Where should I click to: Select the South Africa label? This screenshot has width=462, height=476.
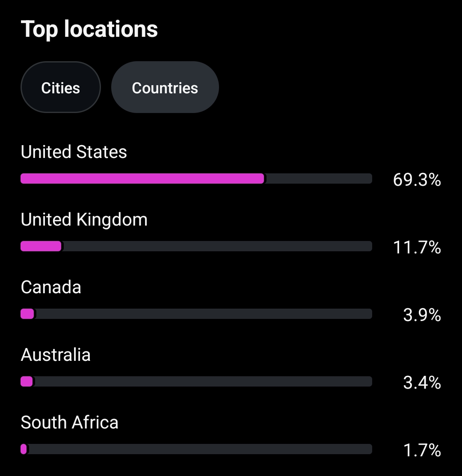[70, 422]
